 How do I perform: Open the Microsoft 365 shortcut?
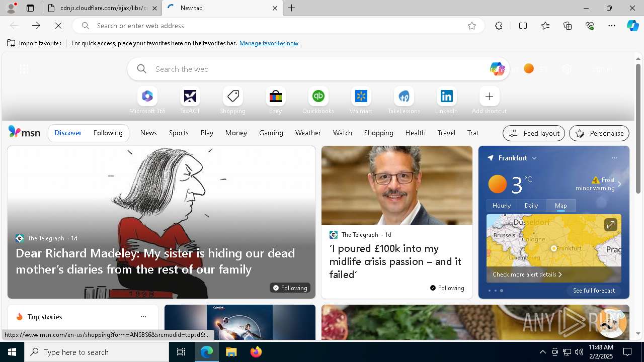pyautogui.click(x=147, y=101)
